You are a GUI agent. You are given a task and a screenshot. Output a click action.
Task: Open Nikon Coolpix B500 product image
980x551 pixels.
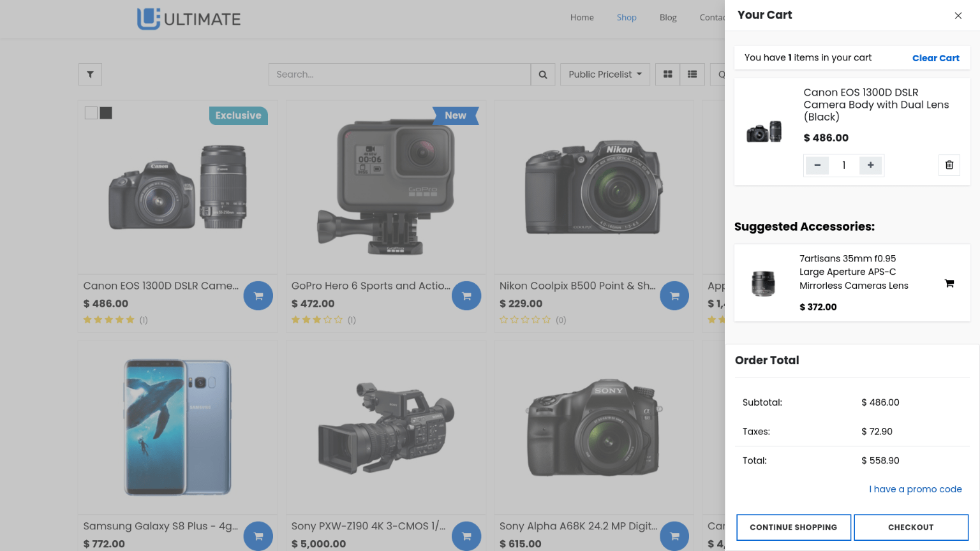(594, 187)
